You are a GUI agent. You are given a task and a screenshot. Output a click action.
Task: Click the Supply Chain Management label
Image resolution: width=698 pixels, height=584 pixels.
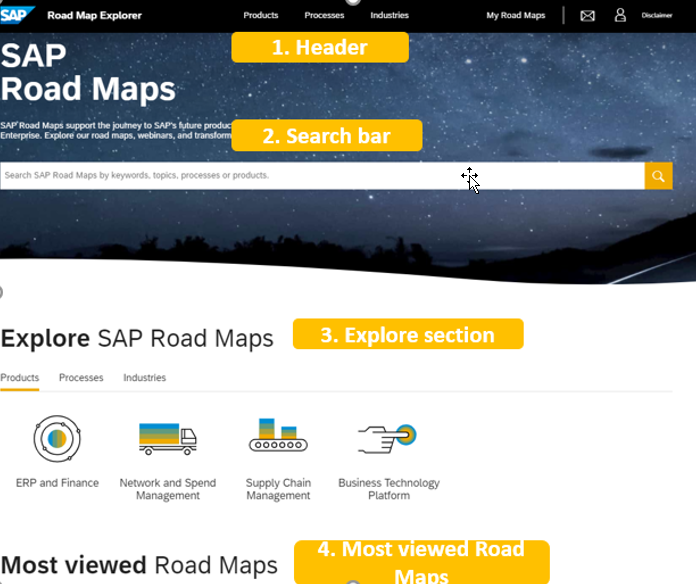click(278, 489)
